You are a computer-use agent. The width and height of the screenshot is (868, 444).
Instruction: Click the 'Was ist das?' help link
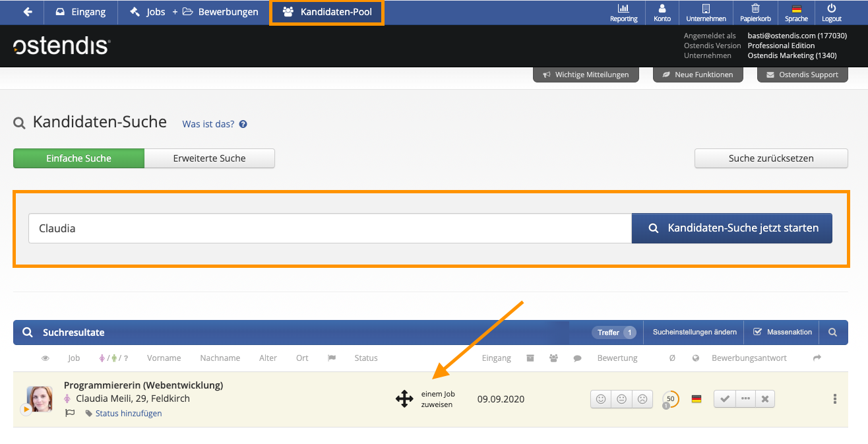pos(214,123)
